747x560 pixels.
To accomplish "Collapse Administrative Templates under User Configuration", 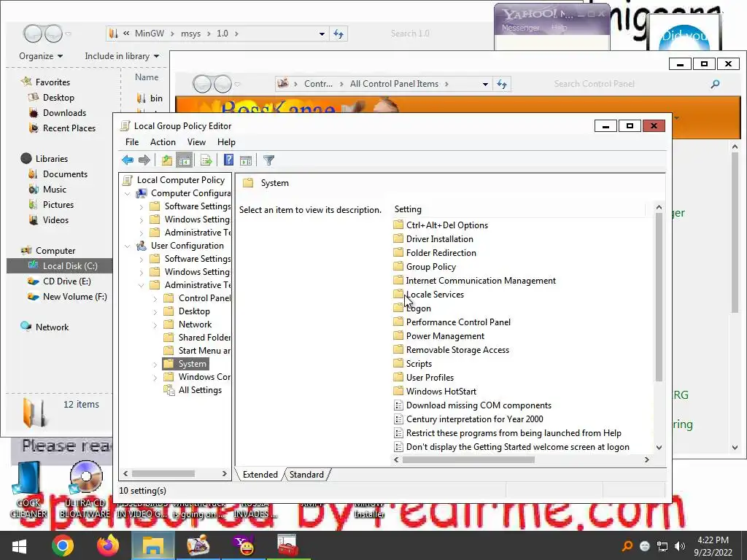I will coord(142,285).
